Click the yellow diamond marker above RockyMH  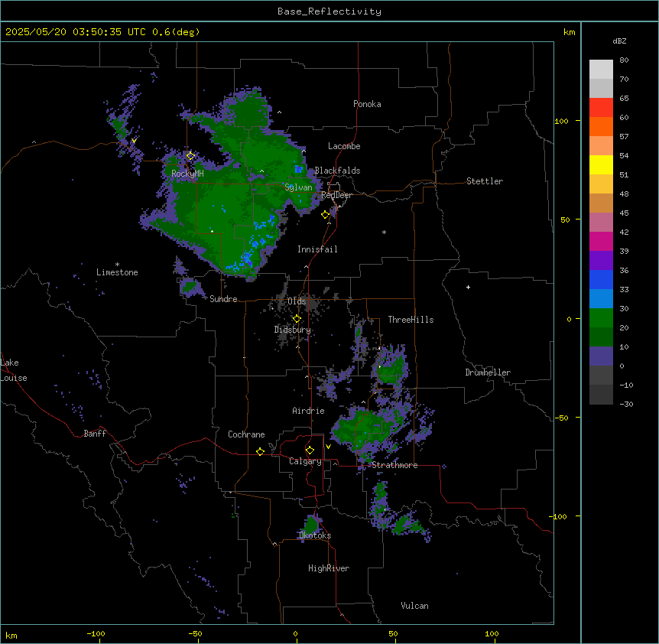coord(190,156)
